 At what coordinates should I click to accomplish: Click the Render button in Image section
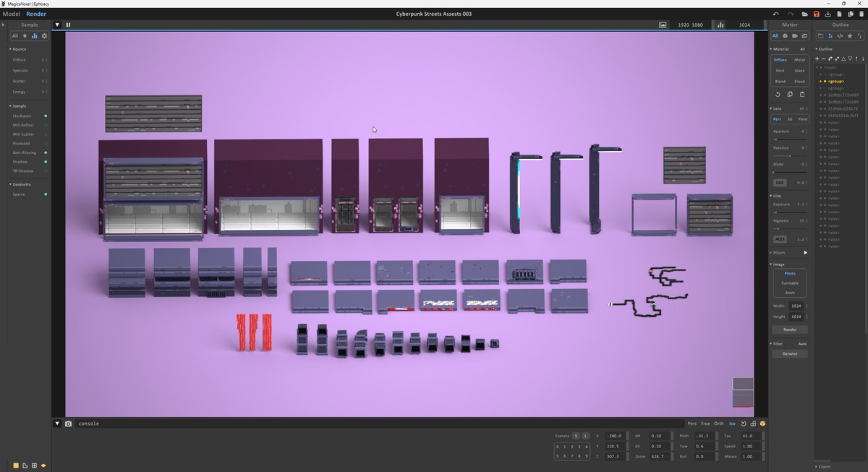(790, 330)
